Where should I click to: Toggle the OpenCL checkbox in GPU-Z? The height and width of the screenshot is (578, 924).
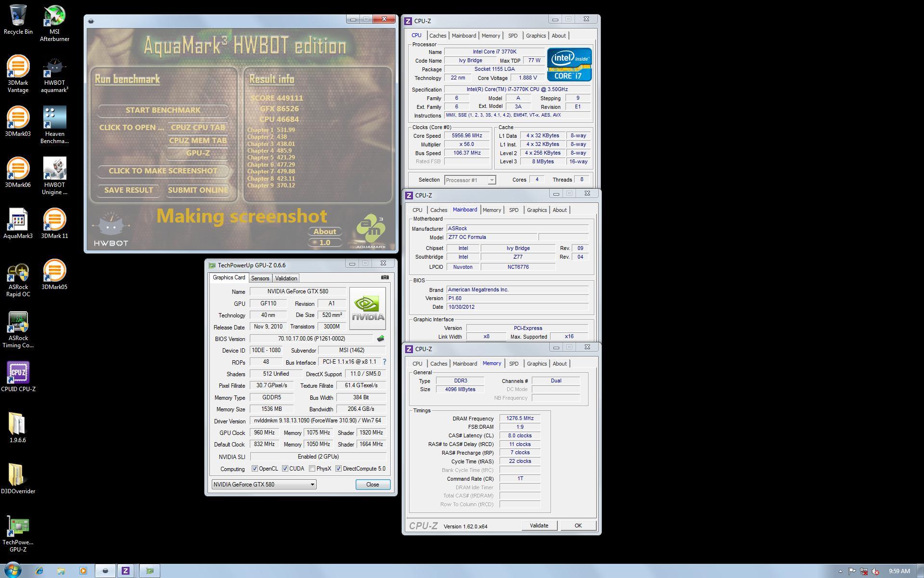tap(255, 469)
